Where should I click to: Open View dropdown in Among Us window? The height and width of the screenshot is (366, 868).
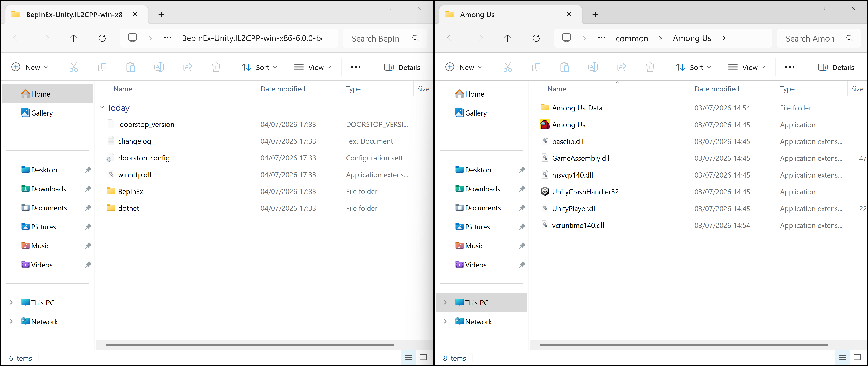pos(747,67)
